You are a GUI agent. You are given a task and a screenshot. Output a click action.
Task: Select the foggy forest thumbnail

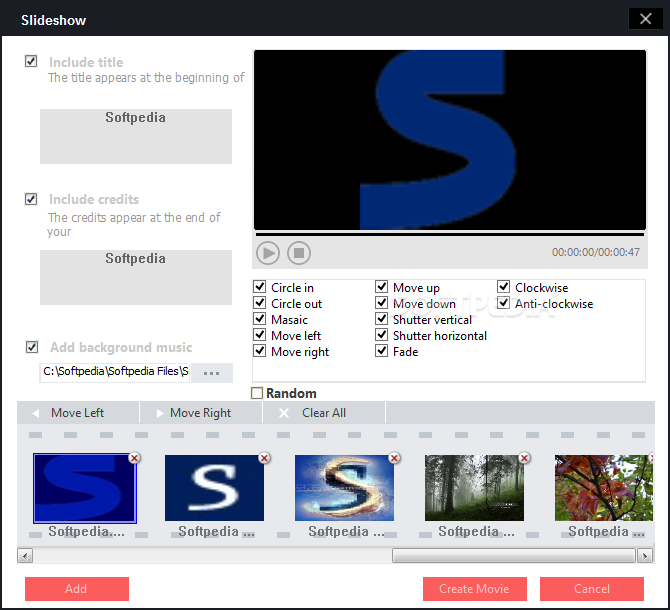[x=474, y=488]
